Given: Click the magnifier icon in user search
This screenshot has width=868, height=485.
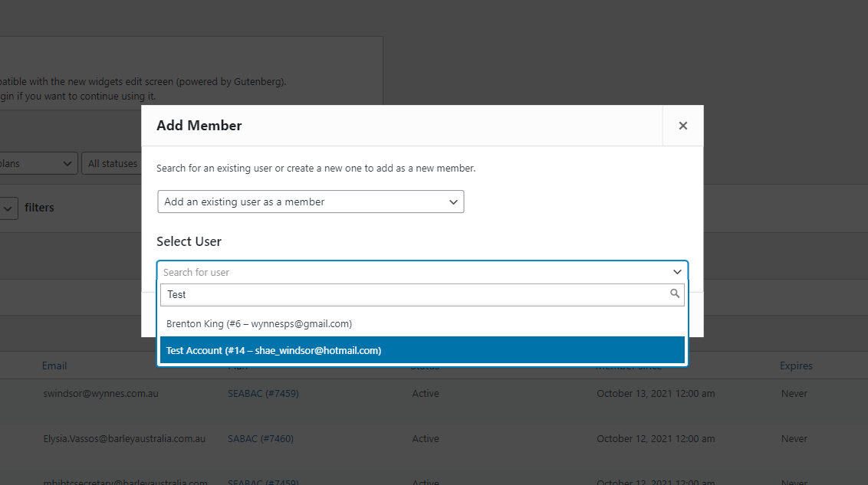Looking at the screenshot, I should [674, 293].
